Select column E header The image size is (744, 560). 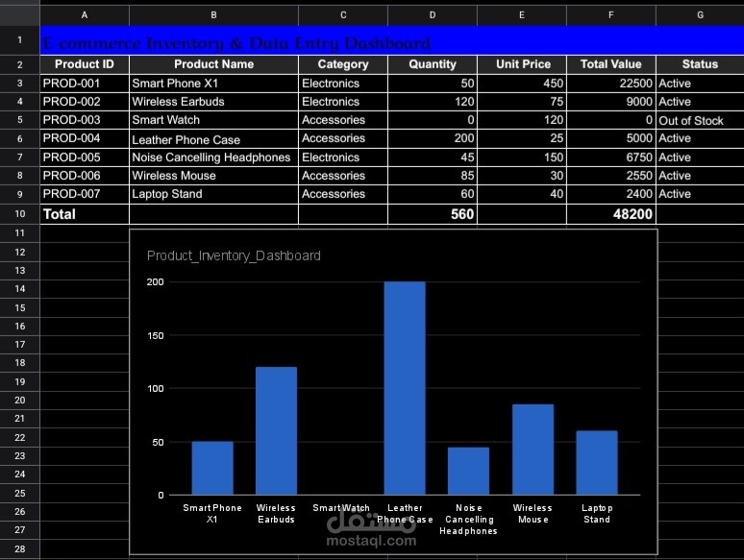[521, 15]
